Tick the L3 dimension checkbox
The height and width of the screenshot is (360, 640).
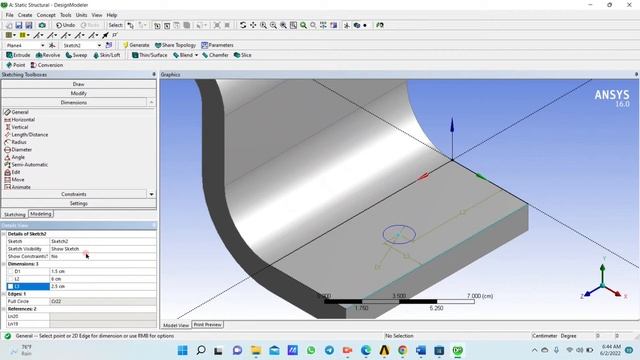[x=11, y=287]
